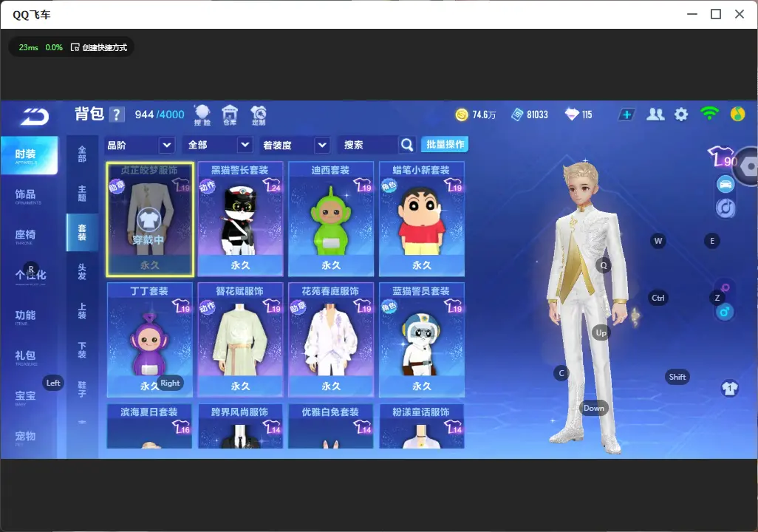The image size is (758, 532).
Task: Select the 头发 hair subcategory
Action: [82, 271]
